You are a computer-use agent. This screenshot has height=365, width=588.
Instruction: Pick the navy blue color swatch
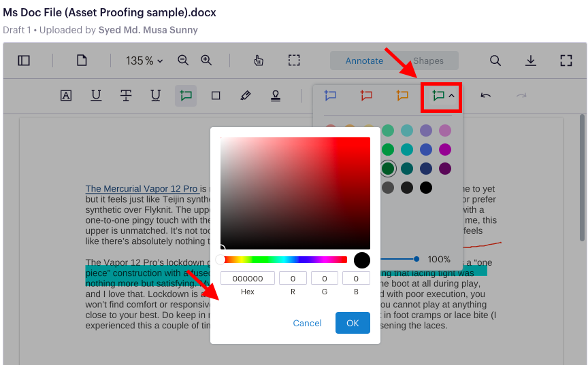click(426, 169)
